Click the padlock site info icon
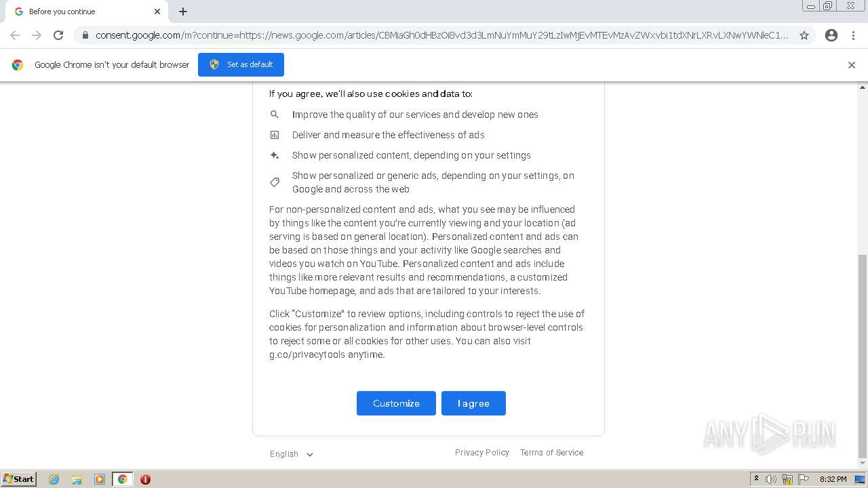 click(x=85, y=35)
